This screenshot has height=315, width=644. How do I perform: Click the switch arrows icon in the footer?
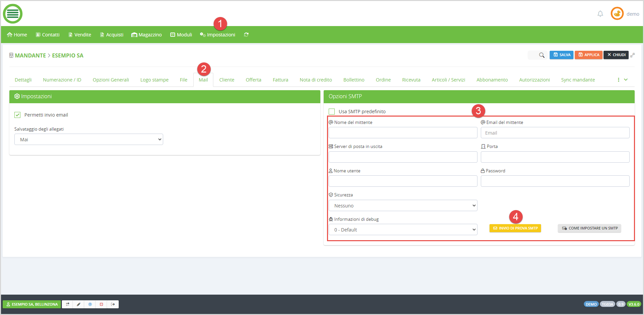coord(68,304)
